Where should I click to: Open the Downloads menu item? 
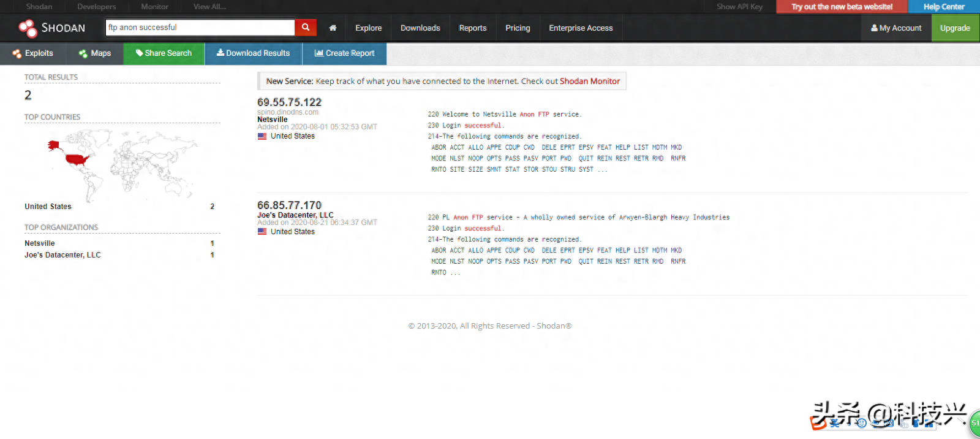(420, 28)
